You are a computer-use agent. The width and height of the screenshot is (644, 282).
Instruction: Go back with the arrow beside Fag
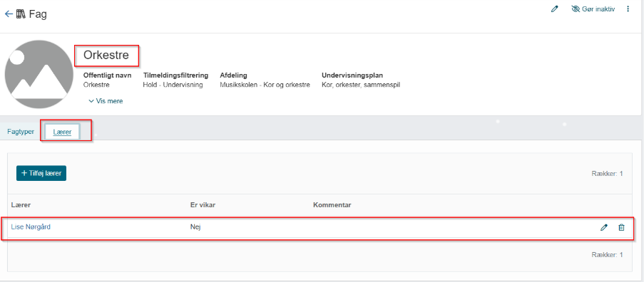pyautogui.click(x=9, y=14)
